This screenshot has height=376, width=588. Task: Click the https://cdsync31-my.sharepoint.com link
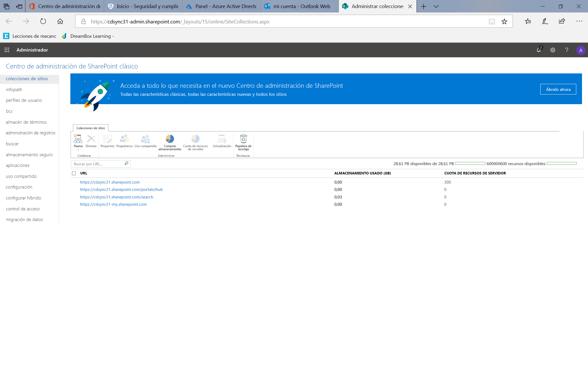click(x=114, y=204)
